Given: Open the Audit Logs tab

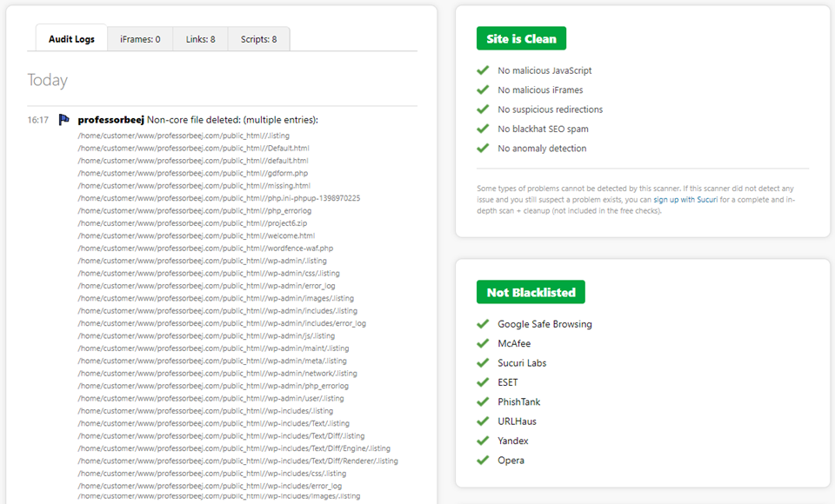Looking at the screenshot, I should click(71, 39).
